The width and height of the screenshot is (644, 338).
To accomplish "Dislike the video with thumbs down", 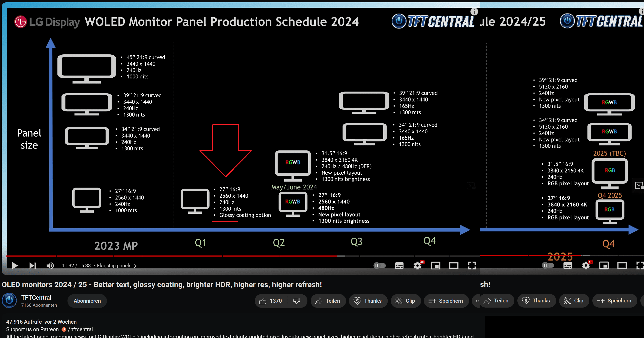I will click(x=297, y=301).
